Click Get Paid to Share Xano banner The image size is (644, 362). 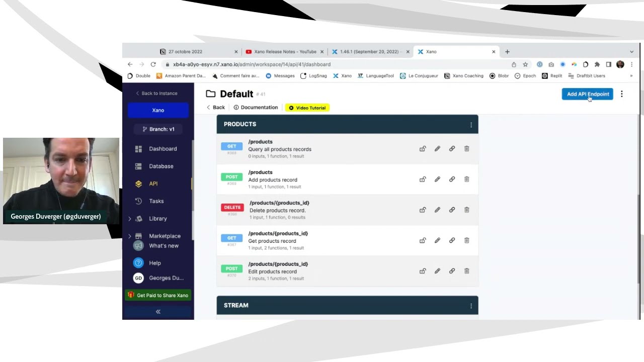coord(158,296)
